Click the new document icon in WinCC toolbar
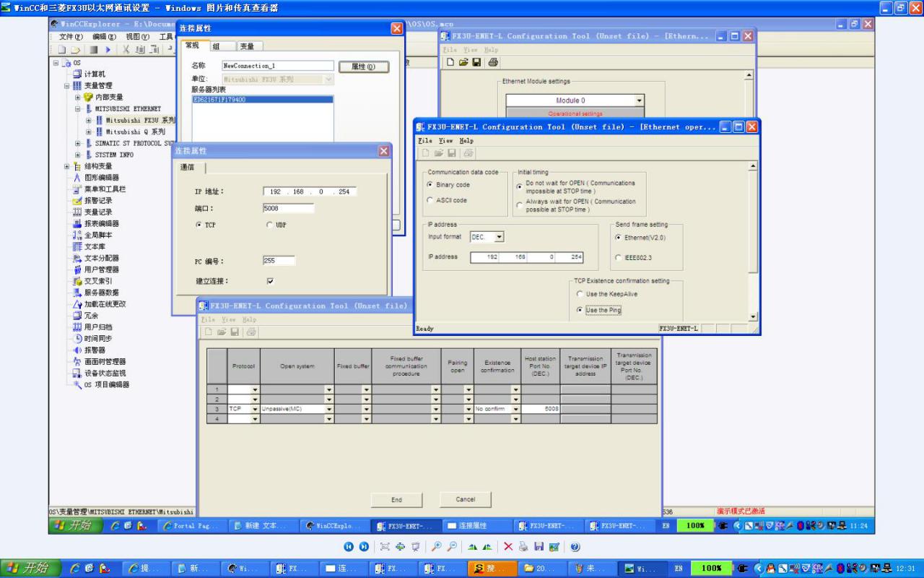924x578 pixels. (64, 49)
